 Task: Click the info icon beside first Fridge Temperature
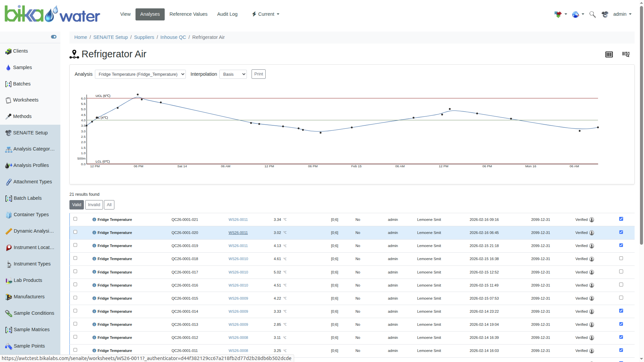pos(94,220)
